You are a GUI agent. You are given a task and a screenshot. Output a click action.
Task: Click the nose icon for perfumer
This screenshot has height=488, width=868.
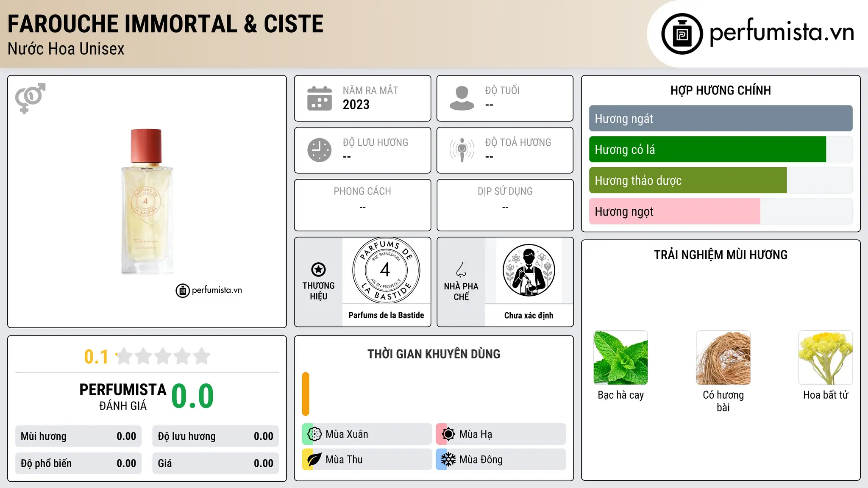tap(461, 269)
